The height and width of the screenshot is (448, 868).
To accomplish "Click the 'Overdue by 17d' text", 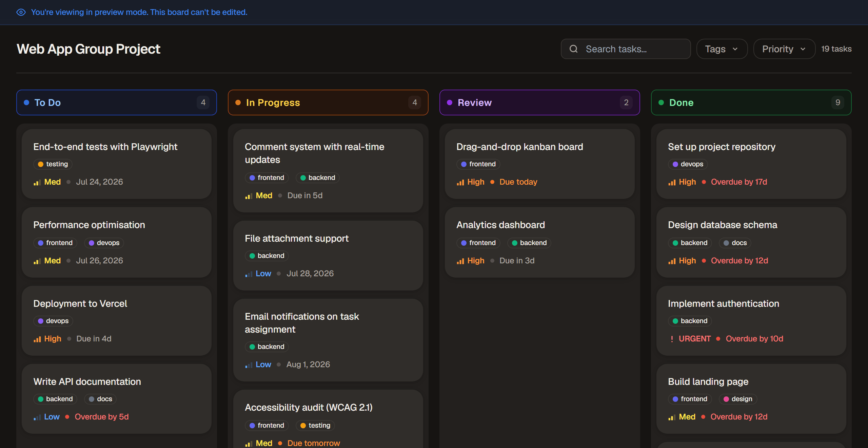I will coord(739,182).
